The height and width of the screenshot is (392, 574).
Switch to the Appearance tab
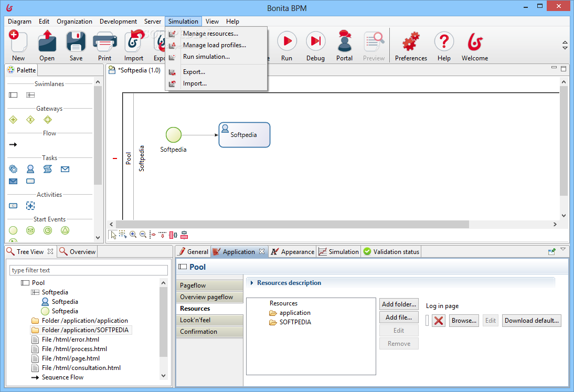coord(292,252)
